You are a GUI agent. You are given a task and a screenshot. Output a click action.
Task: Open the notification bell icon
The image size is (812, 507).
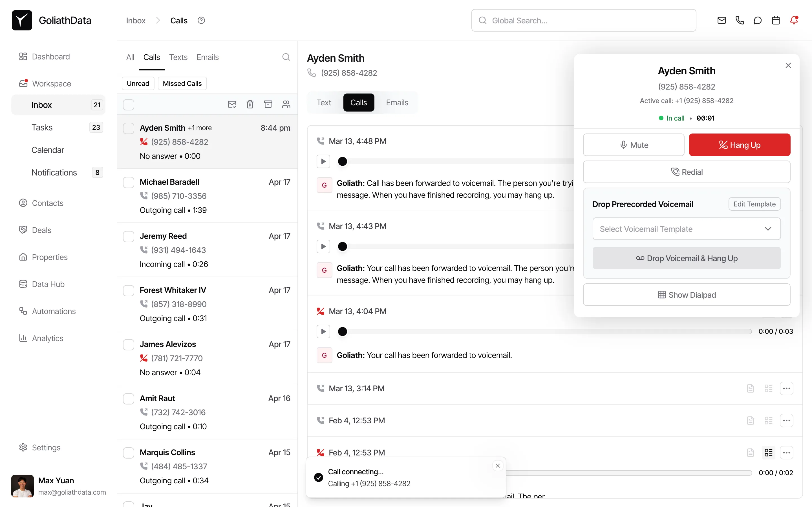pos(794,21)
